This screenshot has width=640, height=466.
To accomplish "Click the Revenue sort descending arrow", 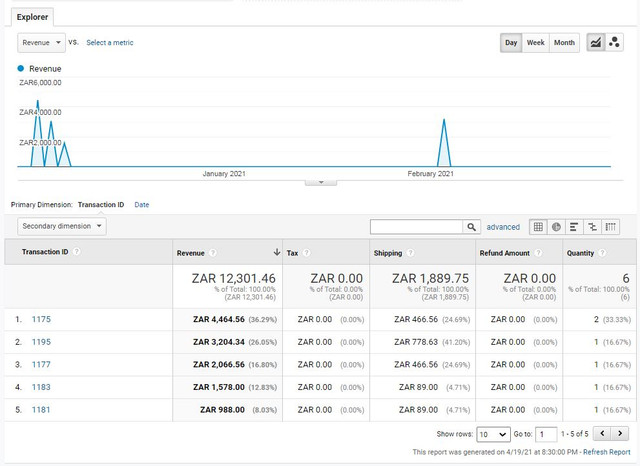I will coord(277,252).
